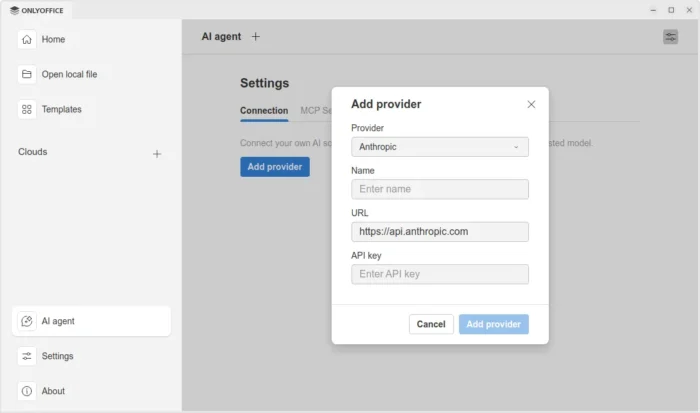
Task: Focus the Enter name input field
Action: (439, 189)
